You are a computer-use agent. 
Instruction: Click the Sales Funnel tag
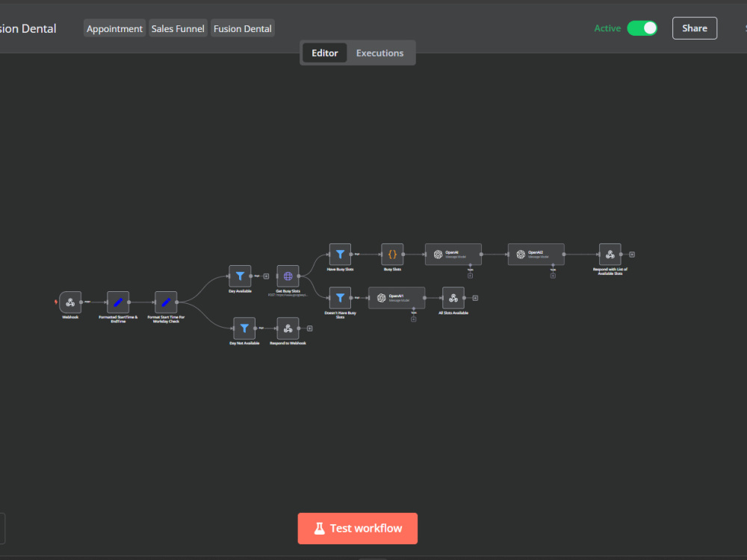pyautogui.click(x=178, y=28)
